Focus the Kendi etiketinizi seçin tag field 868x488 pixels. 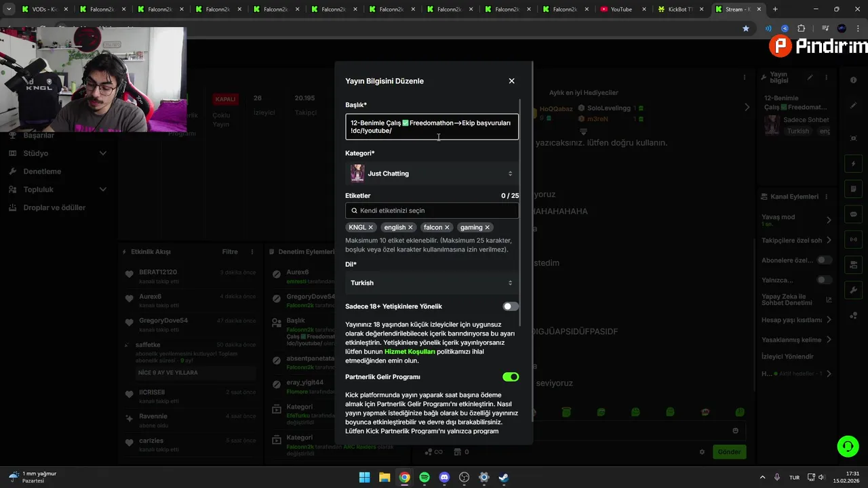[x=432, y=211]
